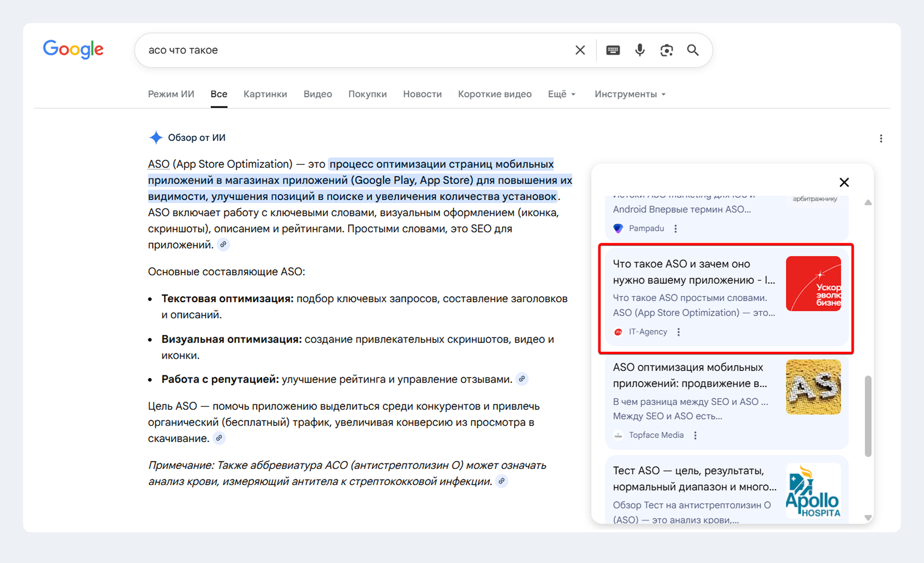Go to the 'Покупки' tab
Image resolution: width=924 pixels, height=563 pixels.
click(x=368, y=94)
